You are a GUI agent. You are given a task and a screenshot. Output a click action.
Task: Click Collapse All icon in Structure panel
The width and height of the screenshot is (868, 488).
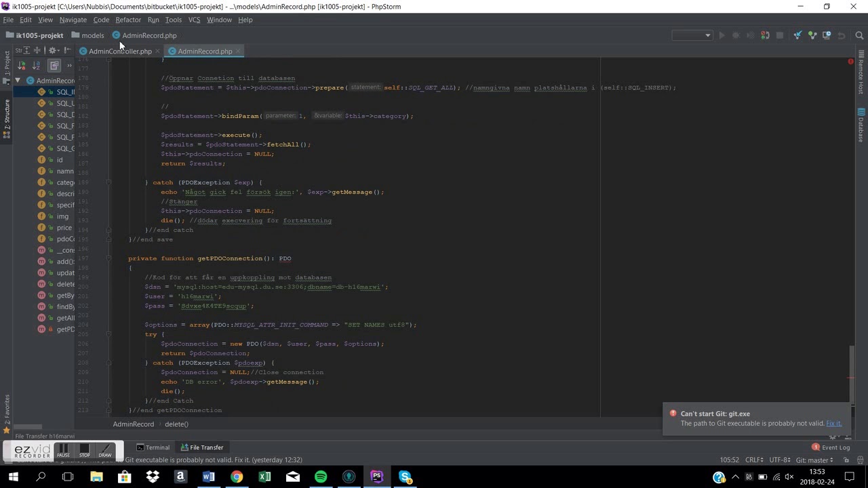tap(37, 50)
